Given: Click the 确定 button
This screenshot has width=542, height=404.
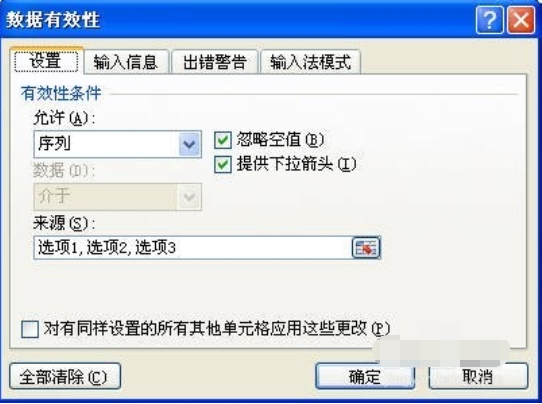Looking at the screenshot, I should click(x=365, y=376).
